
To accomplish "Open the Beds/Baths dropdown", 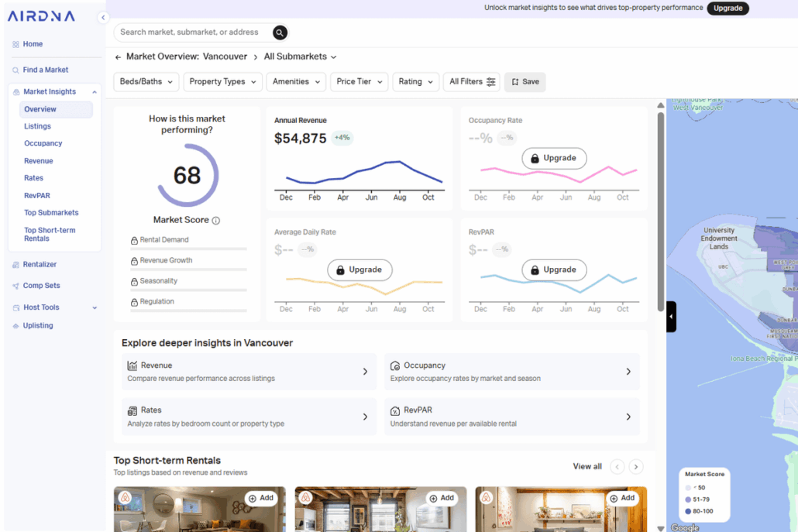I will (146, 82).
